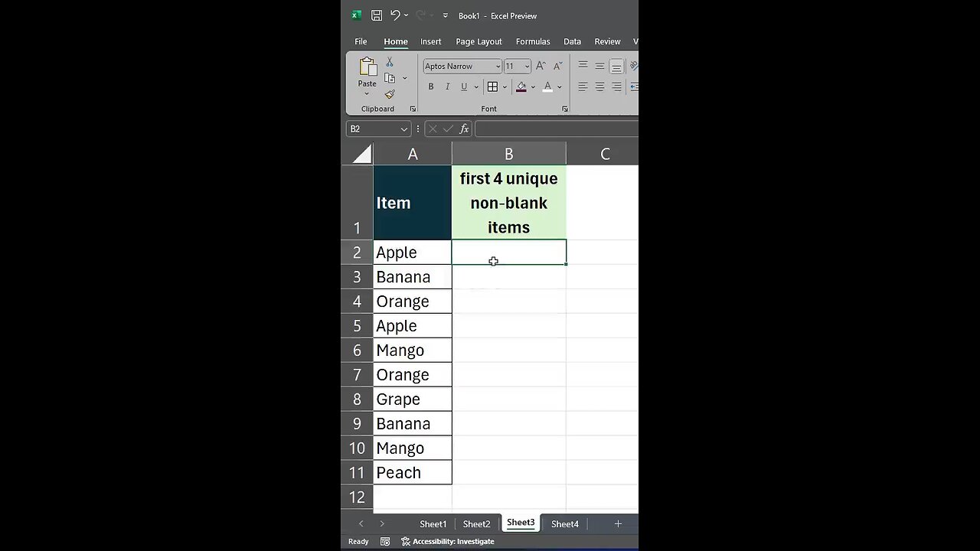Image resolution: width=980 pixels, height=551 pixels.
Task: Click the Save icon in title bar
Action: coord(377,15)
